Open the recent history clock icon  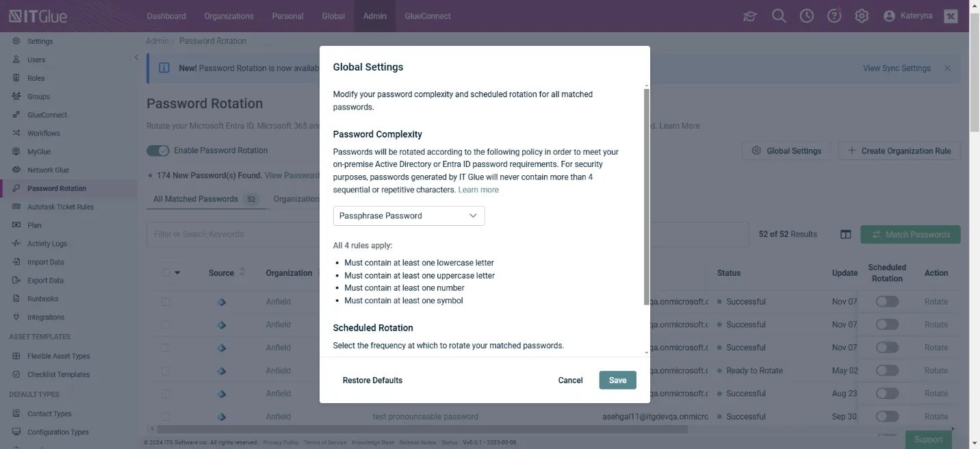(807, 16)
